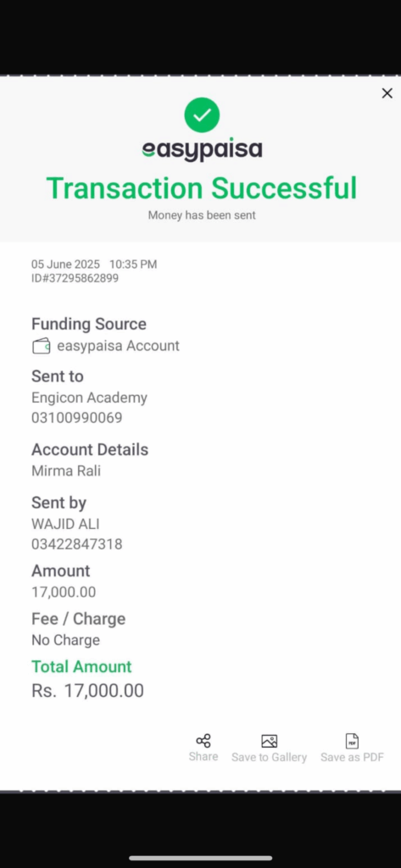Viewport: 401px width, 868px height.
Task: Click the Engicon Academy recipient name
Action: pyautogui.click(x=89, y=398)
